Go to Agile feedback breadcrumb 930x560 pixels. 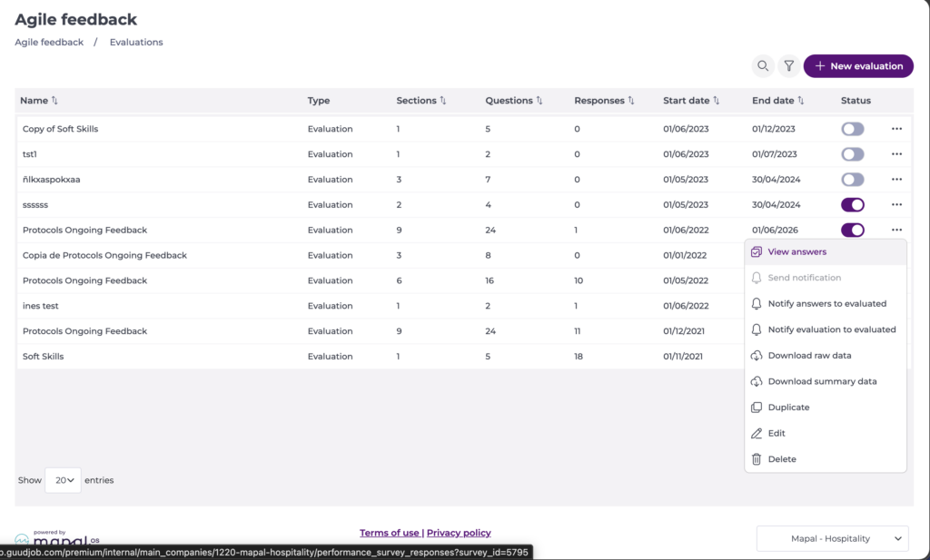[49, 42]
